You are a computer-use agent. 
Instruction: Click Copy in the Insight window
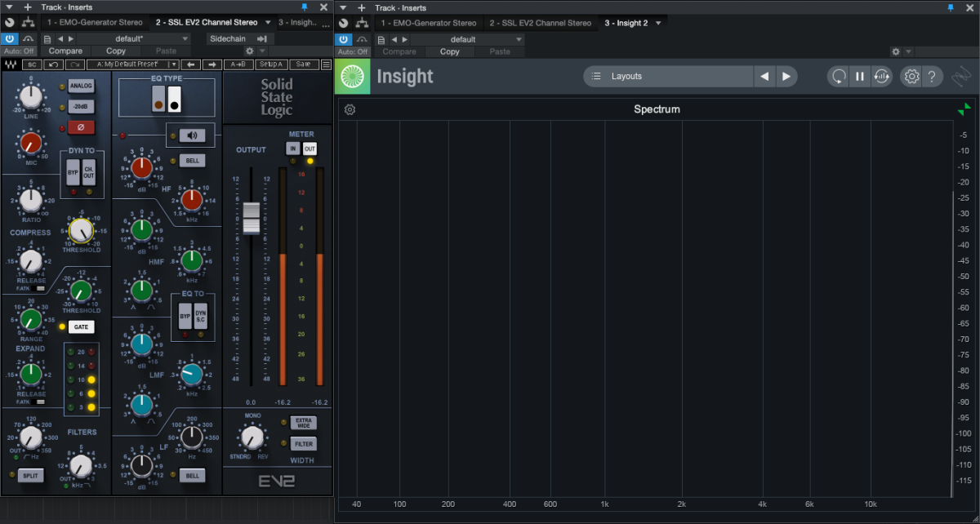(x=450, y=51)
